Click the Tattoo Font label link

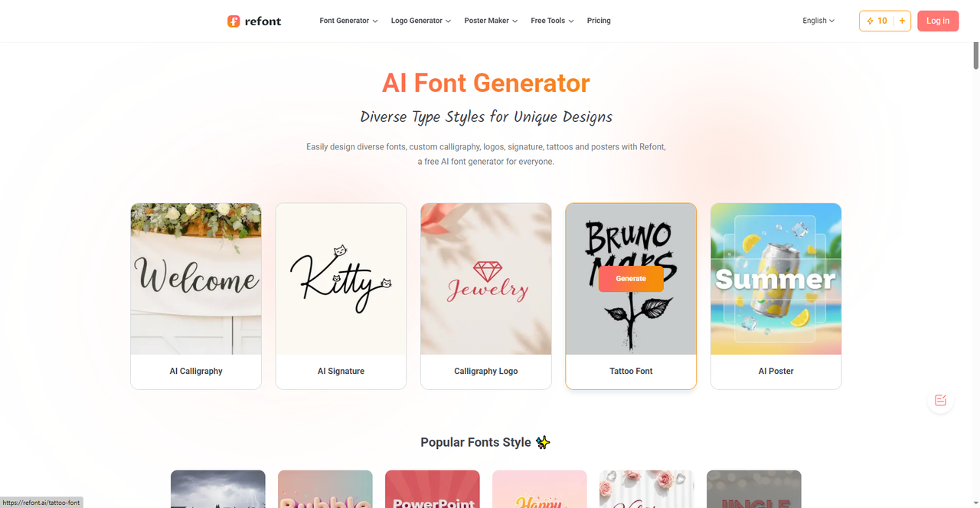tap(631, 371)
